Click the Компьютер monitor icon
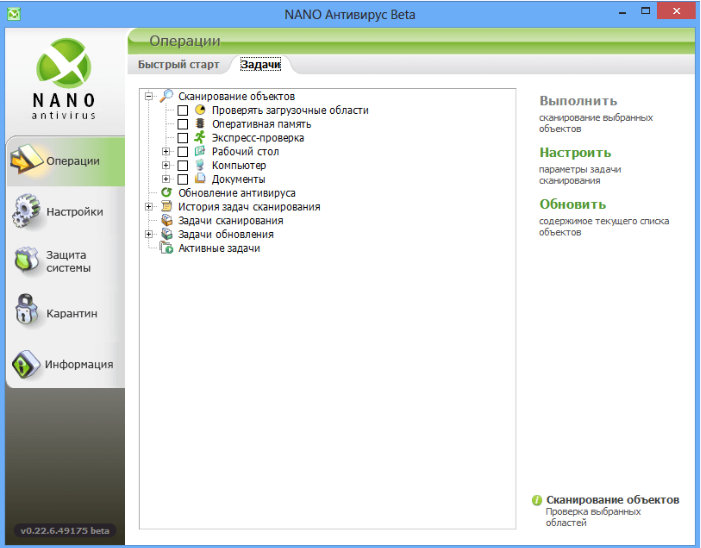The width and height of the screenshot is (701, 548). (200, 165)
